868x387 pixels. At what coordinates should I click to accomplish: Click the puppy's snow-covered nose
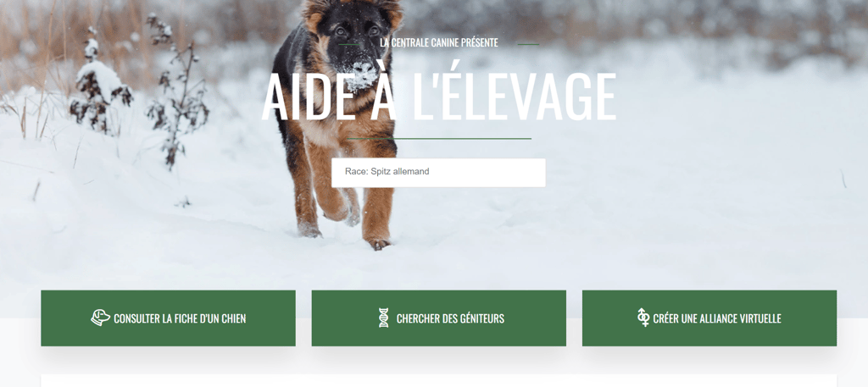pos(362,75)
